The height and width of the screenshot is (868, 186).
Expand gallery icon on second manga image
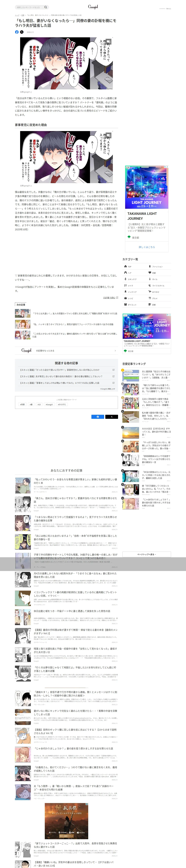(x=108, y=135)
